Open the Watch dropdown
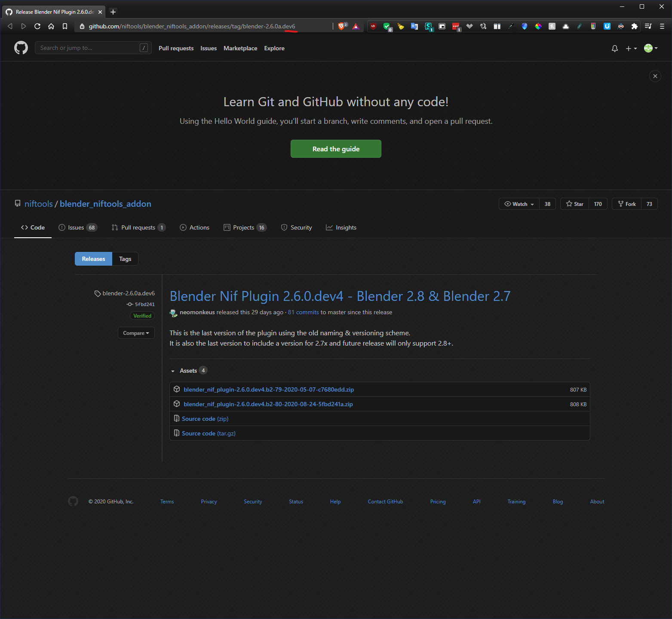This screenshot has height=619, width=672. [519, 204]
